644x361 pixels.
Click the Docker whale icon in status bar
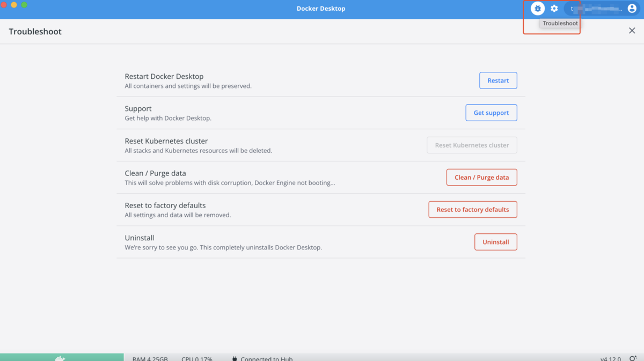point(61,358)
